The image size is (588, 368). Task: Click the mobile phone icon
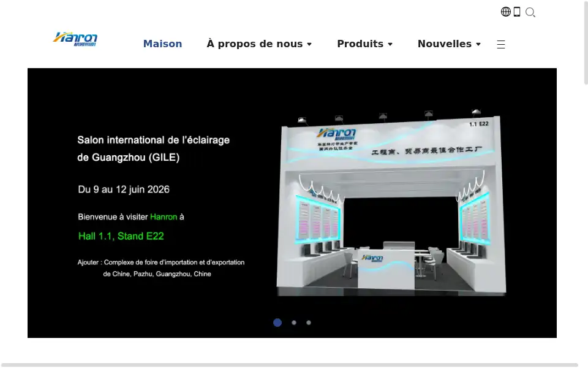(x=517, y=12)
